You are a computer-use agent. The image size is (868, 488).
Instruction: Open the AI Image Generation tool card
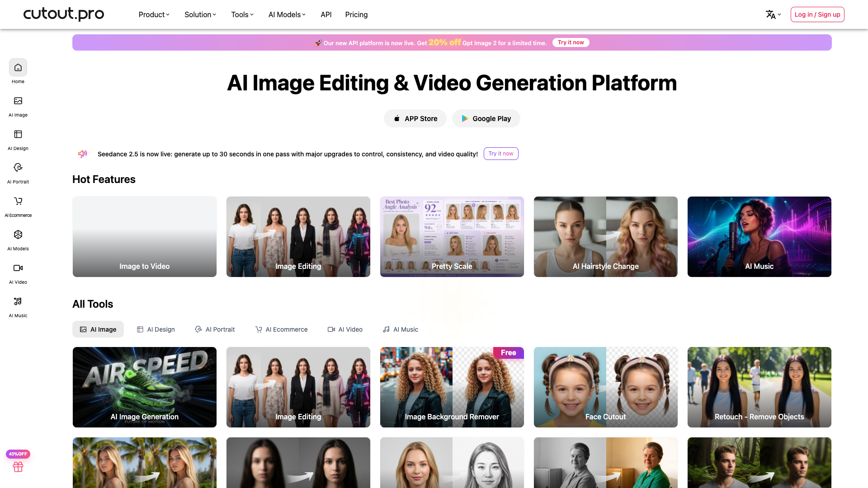145,387
